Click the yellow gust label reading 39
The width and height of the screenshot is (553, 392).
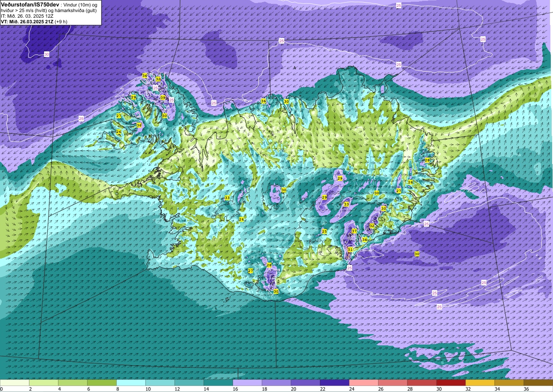coord(163,98)
